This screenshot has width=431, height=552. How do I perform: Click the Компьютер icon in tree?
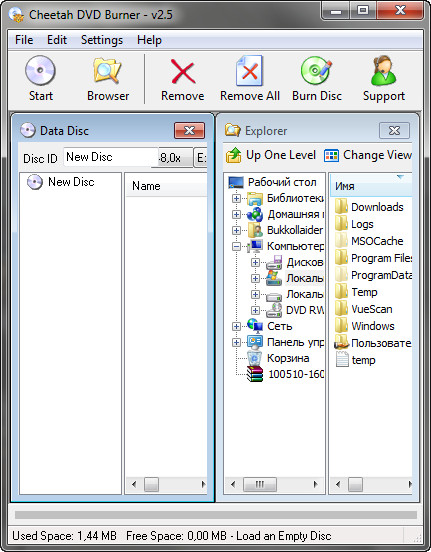coord(255,246)
